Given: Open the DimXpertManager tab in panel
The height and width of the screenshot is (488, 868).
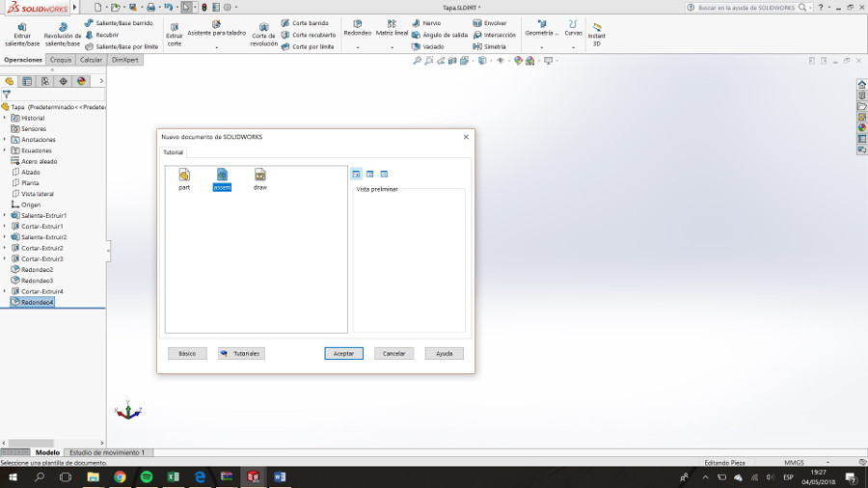Looking at the screenshot, I should 63,81.
